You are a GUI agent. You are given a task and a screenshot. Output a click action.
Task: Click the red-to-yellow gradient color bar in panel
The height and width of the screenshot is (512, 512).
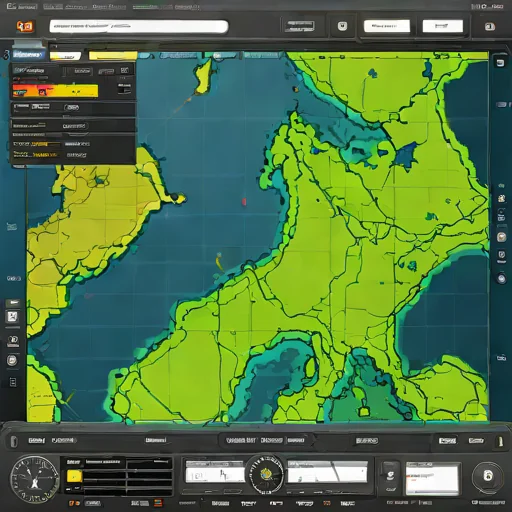(55, 91)
